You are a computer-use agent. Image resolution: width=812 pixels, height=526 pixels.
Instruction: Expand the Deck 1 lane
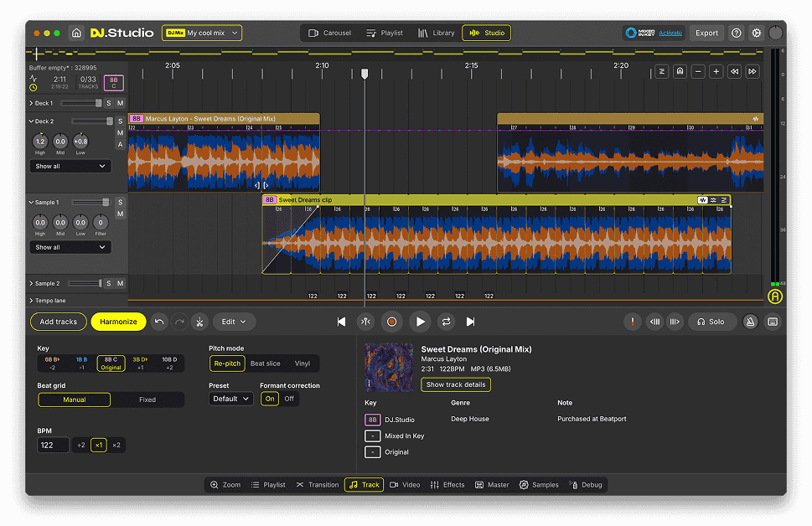31,103
